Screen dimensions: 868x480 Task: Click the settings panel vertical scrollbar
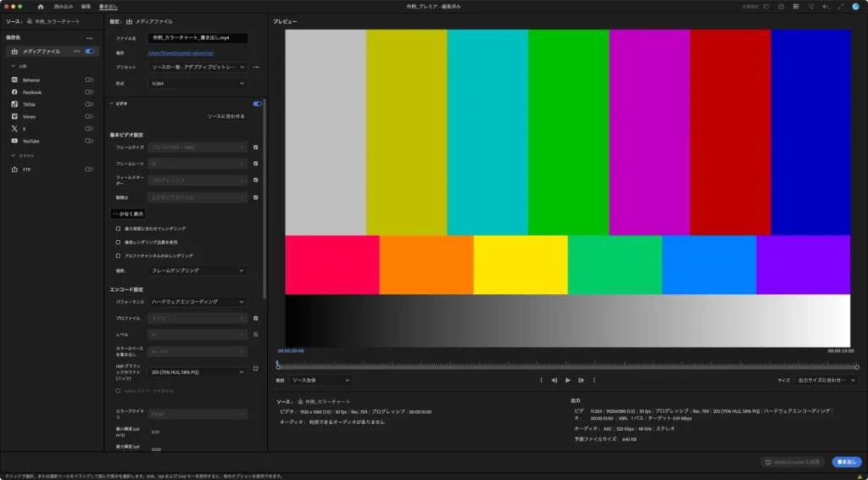[264, 199]
